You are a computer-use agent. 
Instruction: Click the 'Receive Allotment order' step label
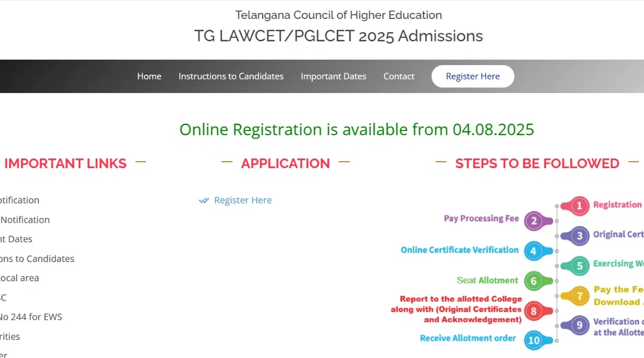pos(468,338)
